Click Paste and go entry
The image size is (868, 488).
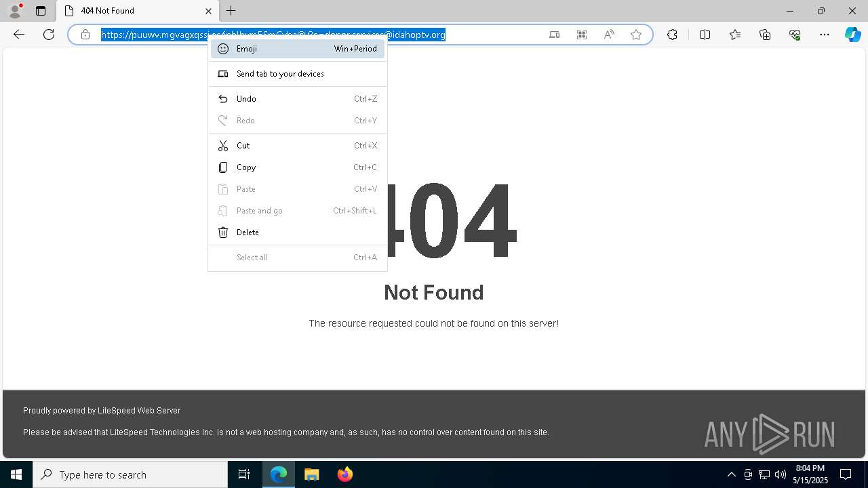coord(298,211)
